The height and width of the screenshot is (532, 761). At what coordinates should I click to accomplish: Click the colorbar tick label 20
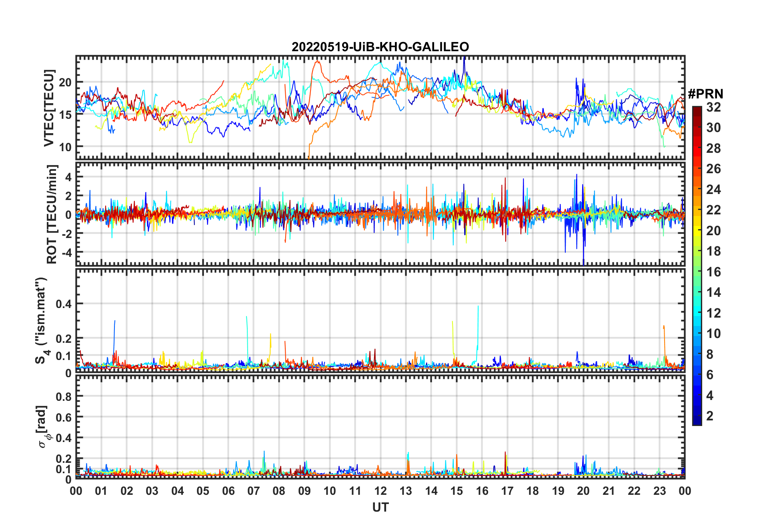click(x=713, y=231)
